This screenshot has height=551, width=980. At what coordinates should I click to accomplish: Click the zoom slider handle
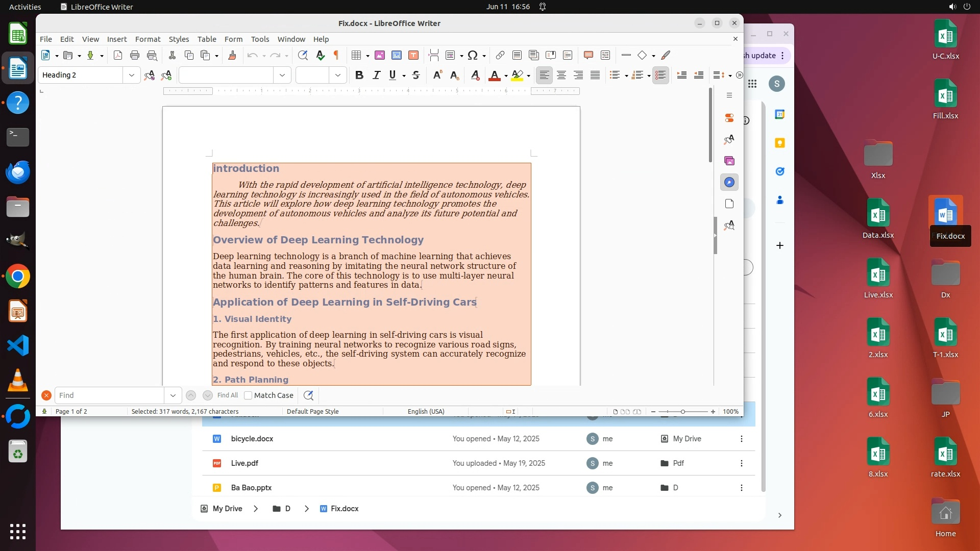(683, 412)
